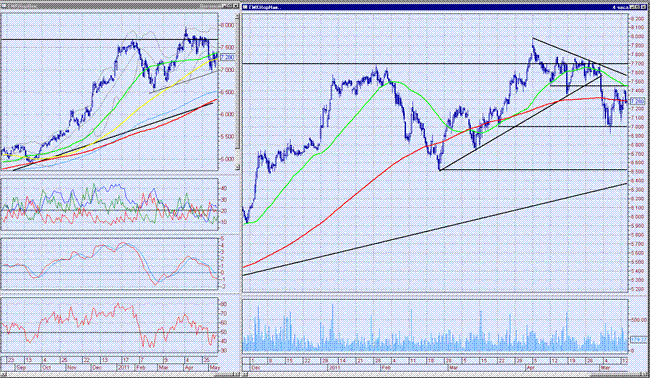
Task: Click the right chart window's title bar icon
Action: tap(245, 7)
